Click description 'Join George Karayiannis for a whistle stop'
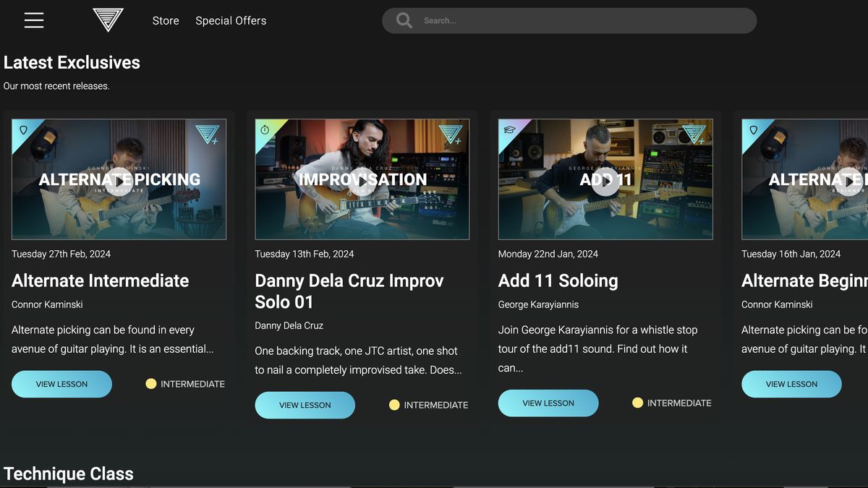This screenshot has width=868, height=488. click(597, 348)
